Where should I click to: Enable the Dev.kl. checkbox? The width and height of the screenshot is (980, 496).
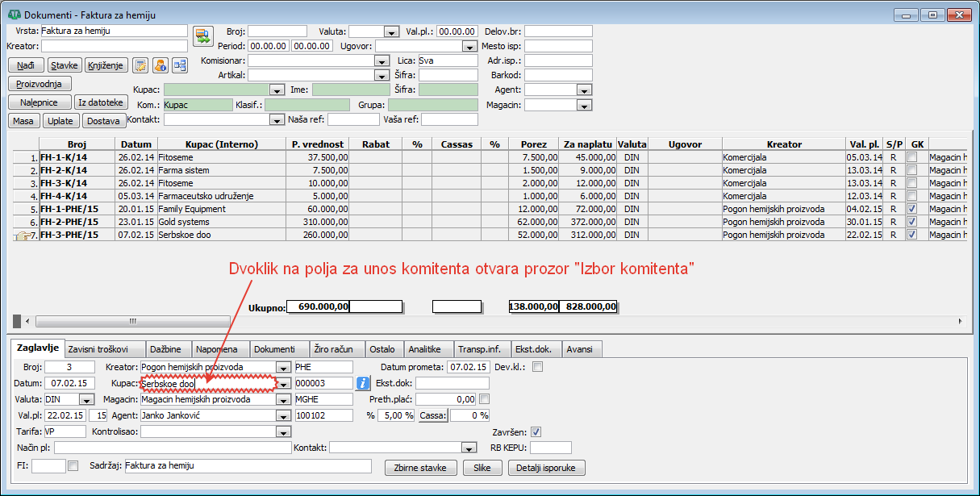pos(538,367)
